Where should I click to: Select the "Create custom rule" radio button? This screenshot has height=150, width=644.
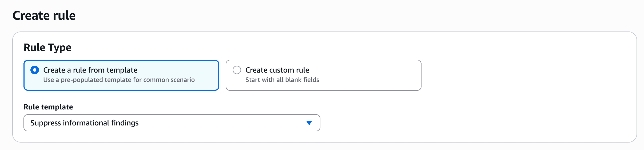pos(237,70)
